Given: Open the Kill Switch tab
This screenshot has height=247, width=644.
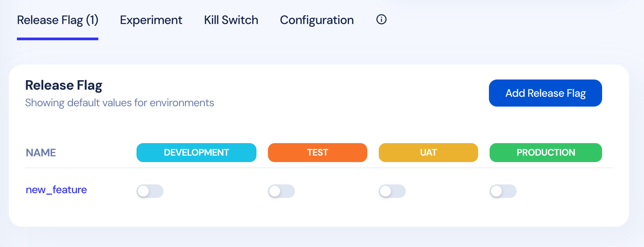Looking at the screenshot, I should point(231,20).
